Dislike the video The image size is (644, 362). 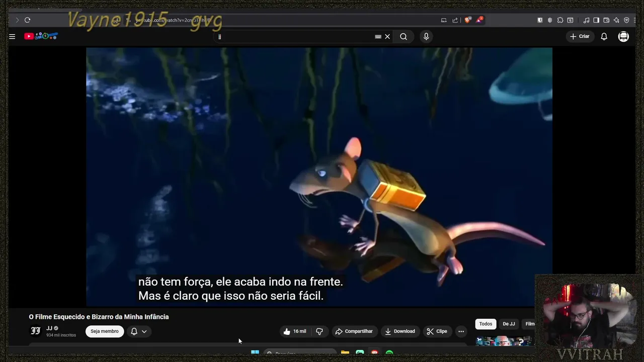click(319, 331)
